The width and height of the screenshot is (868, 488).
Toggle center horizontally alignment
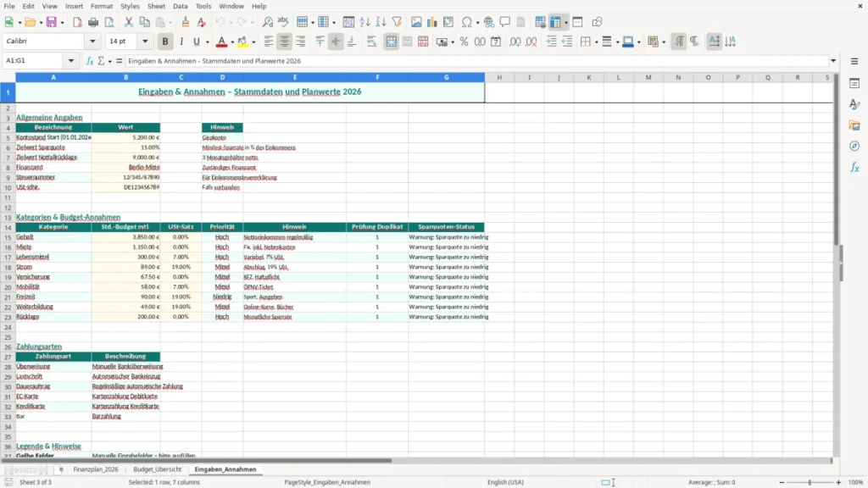[285, 42]
